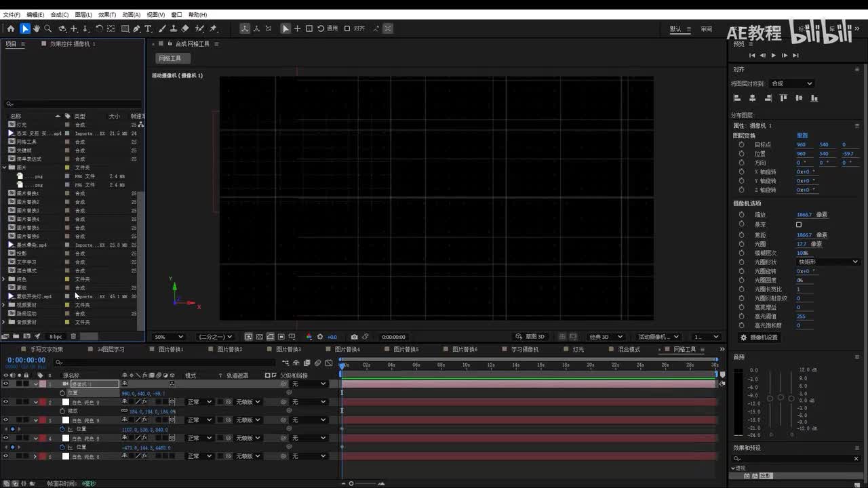Open the 效果(T) menu
Screen dimensions: 868x488
(x=107, y=14)
